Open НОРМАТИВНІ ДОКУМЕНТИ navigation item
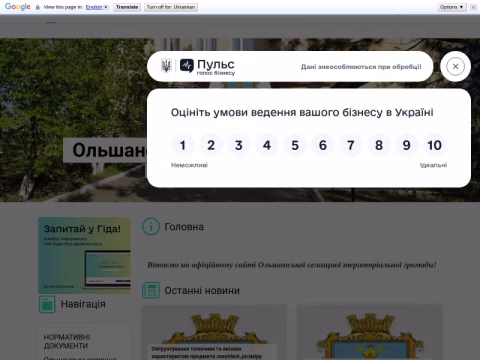Image resolution: width=480 pixels, height=360 pixels. pyautogui.click(x=67, y=341)
